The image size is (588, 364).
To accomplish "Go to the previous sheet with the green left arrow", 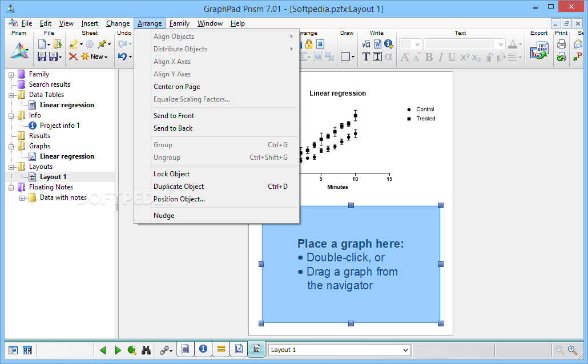I will tap(103, 350).
